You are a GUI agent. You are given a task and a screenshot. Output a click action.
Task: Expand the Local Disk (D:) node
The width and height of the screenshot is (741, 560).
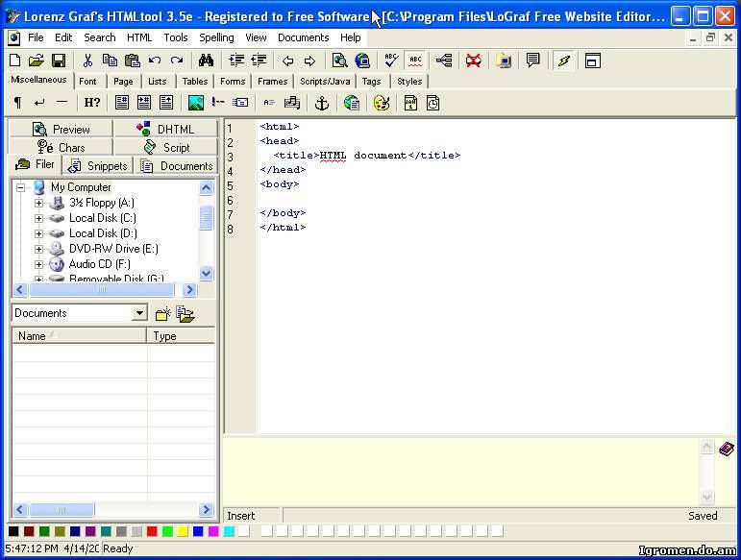(x=38, y=233)
